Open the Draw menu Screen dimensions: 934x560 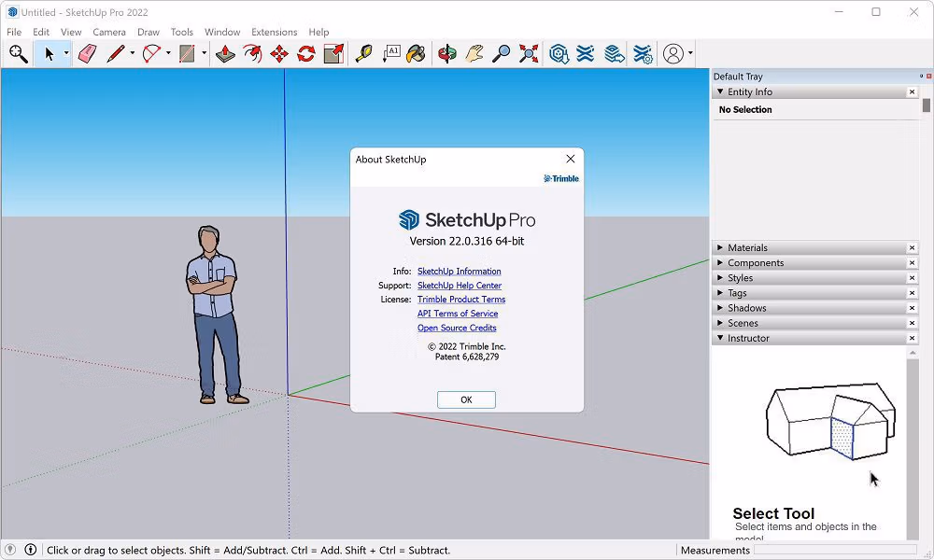click(149, 32)
